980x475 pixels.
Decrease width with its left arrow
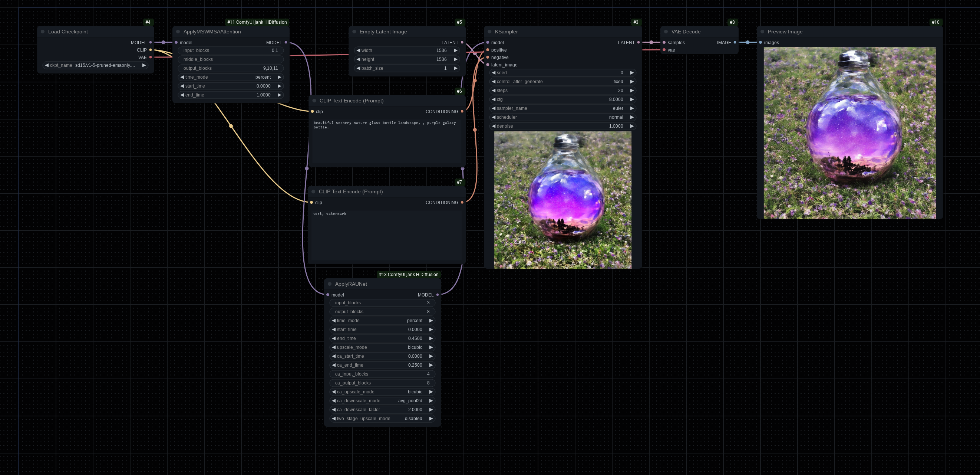(x=359, y=50)
